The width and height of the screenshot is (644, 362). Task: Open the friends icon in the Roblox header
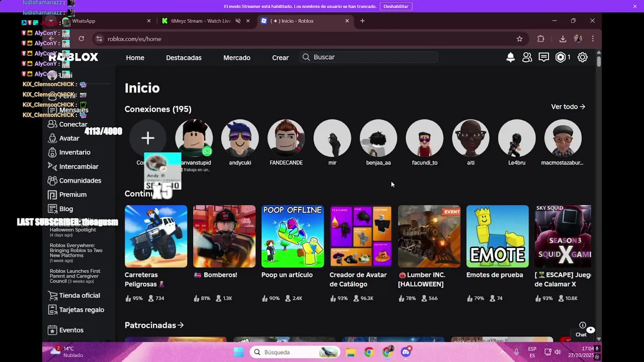[527, 57]
